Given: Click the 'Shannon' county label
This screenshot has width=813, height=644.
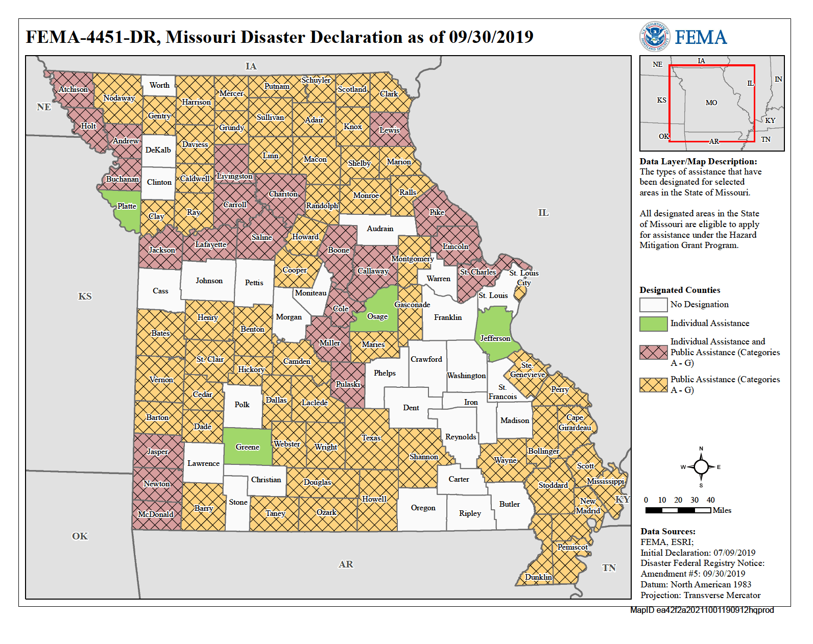Looking at the screenshot, I should pos(424,457).
